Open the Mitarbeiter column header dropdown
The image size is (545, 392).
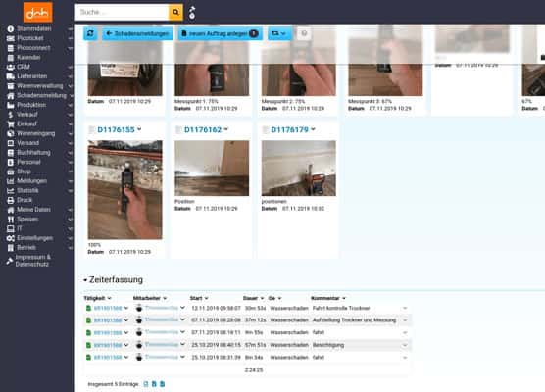coord(165,298)
